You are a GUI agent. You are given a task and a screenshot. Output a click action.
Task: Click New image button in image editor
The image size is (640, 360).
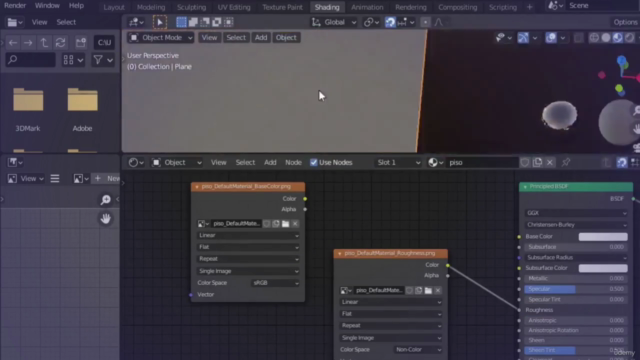tap(107, 178)
